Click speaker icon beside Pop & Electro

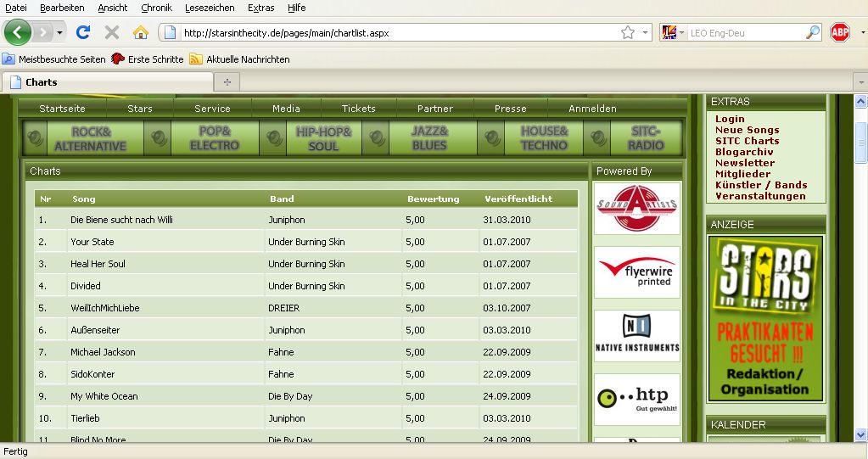(159, 137)
